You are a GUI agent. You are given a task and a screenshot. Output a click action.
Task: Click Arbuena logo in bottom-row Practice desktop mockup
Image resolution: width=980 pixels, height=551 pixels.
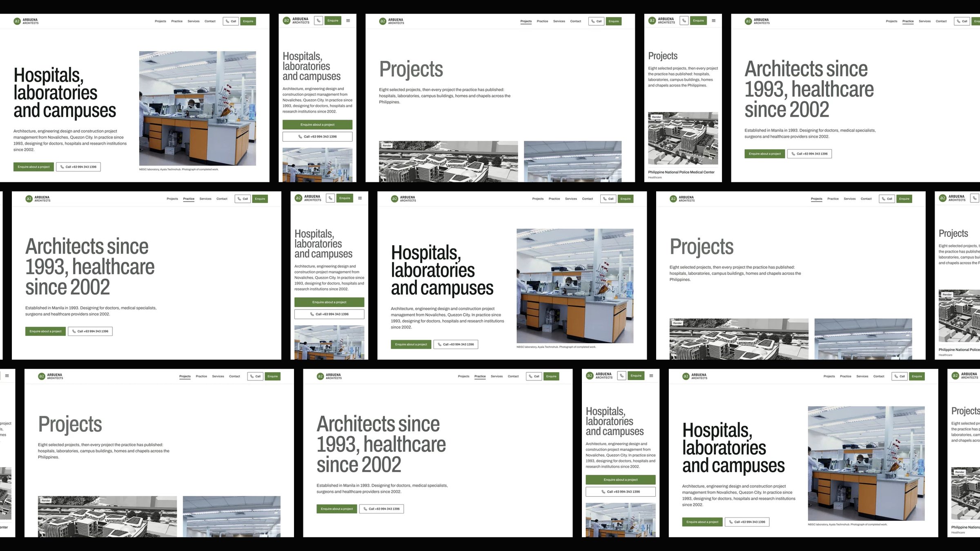click(x=329, y=376)
